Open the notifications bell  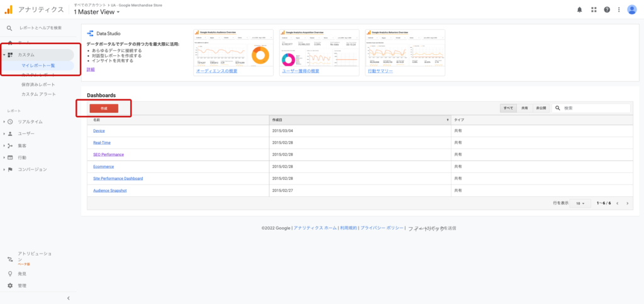579,10
